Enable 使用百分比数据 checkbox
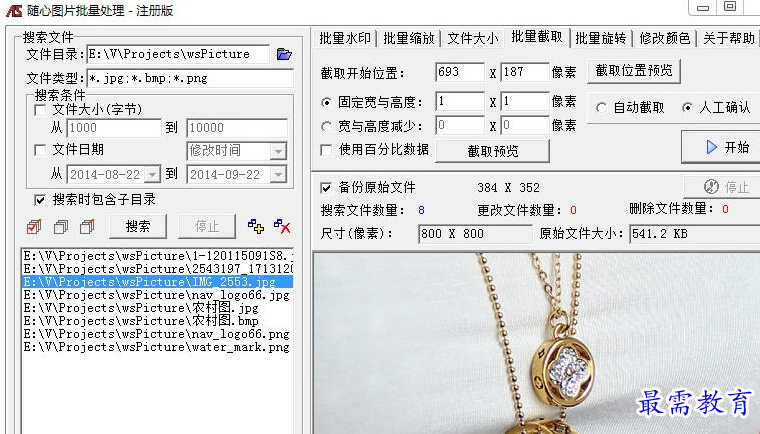This screenshot has width=760, height=434. pos(326,150)
